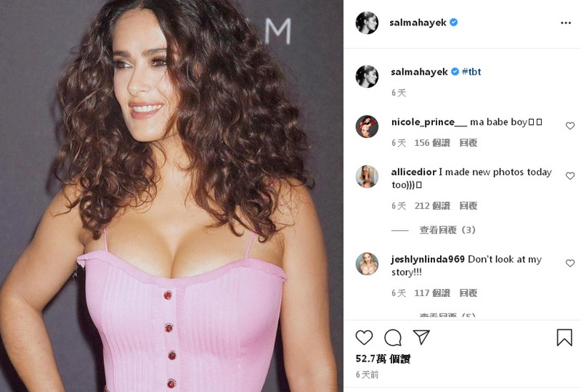Reply to the jeshlynlinda969 comment
Image resolution: width=581 pixels, height=392 pixels.
click(x=468, y=293)
